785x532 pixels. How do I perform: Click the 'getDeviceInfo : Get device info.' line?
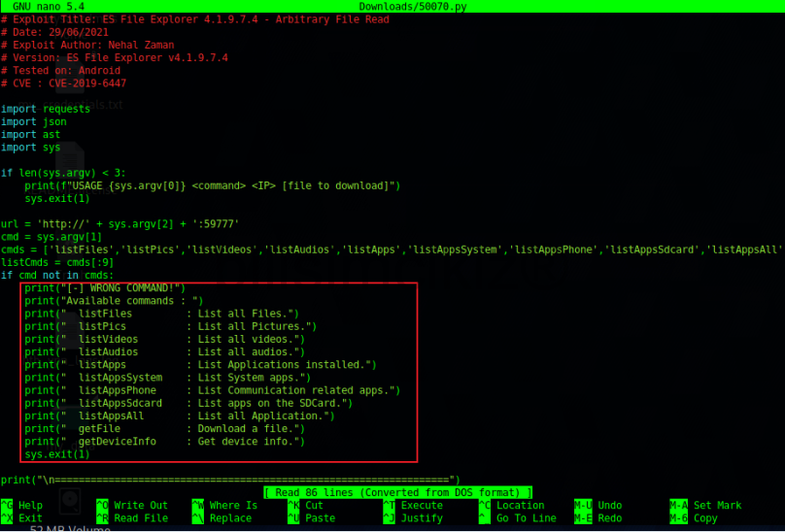(x=165, y=442)
